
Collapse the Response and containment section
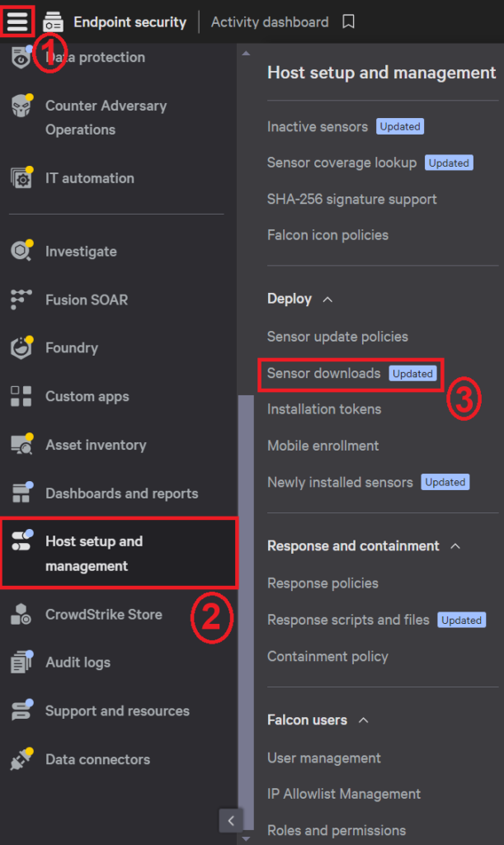point(458,545)
